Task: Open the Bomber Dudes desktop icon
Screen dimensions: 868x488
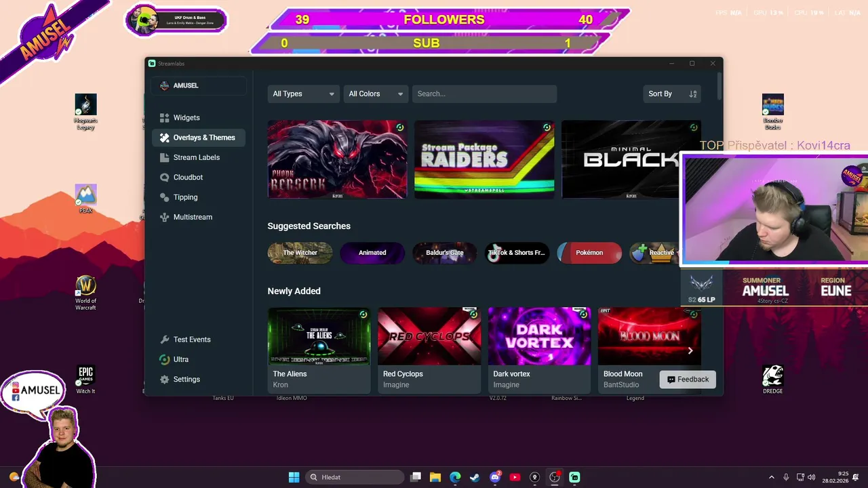Action: pyautogui.click(x=772, y=112)
